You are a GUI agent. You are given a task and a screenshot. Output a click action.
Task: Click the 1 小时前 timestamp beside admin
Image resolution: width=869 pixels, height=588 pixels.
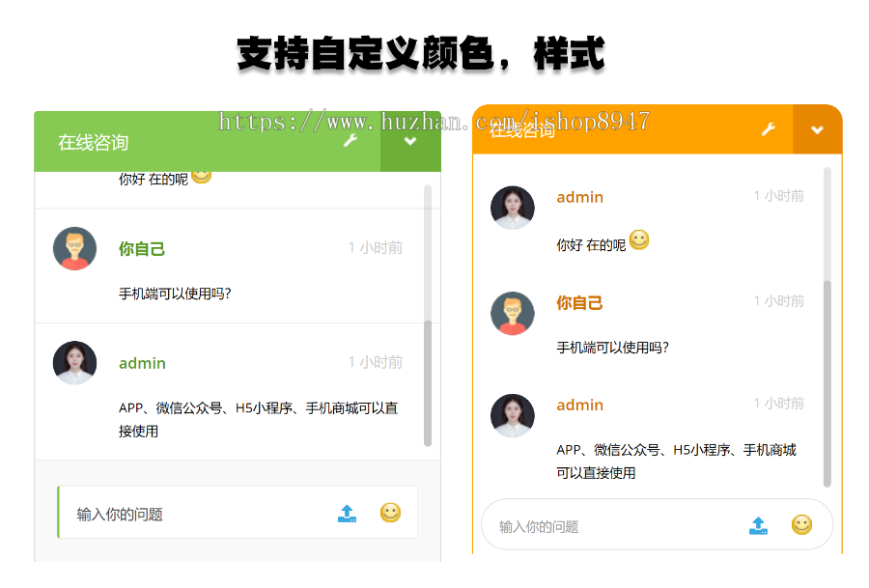376,362
